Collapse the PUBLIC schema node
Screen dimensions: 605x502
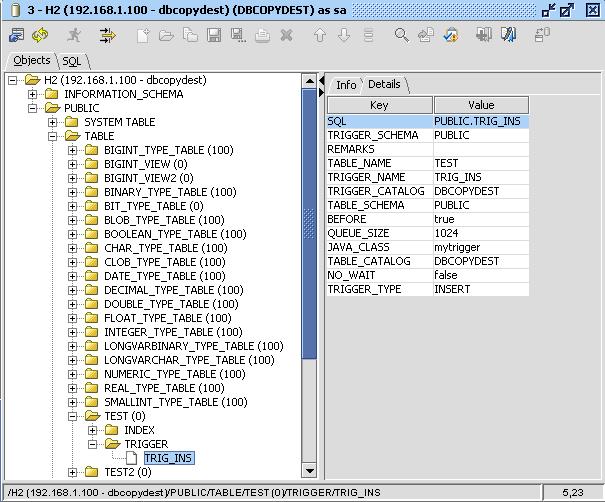click(32, 108)
